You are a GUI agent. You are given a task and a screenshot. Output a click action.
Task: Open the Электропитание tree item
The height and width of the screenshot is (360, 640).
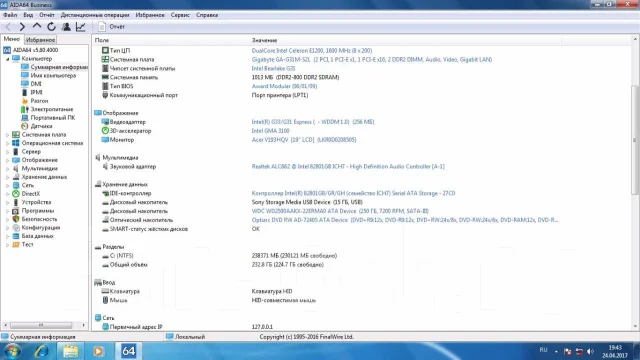(47, 109)
